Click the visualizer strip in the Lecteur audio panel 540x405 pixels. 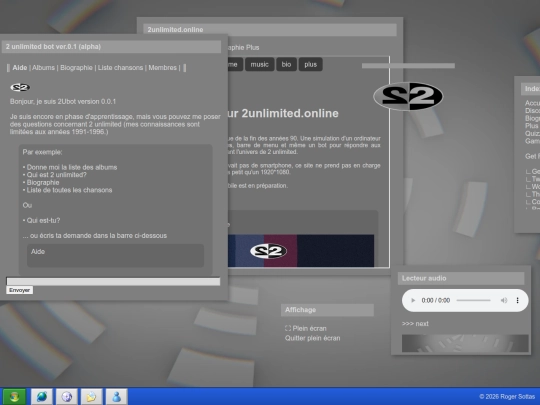[465, 343]
